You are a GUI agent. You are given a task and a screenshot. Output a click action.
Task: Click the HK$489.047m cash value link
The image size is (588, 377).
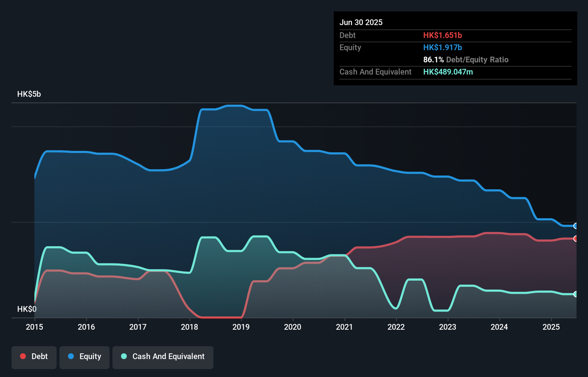click(448, 72)
